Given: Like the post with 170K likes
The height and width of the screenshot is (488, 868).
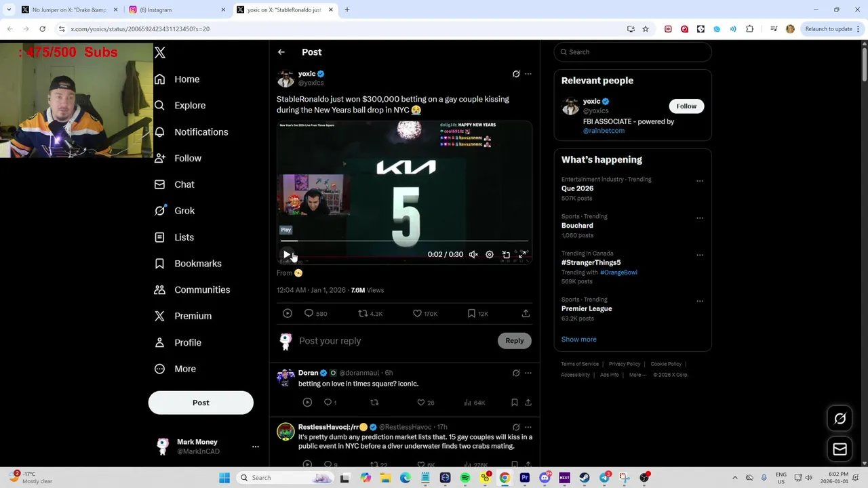Looking at the screenshot, I should pos(417,313).
